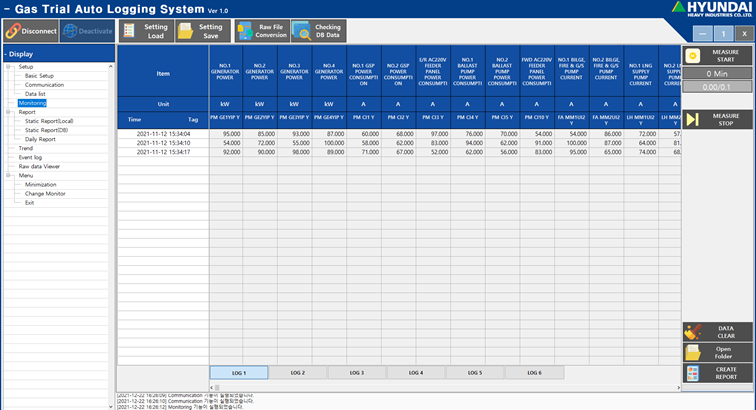Select Static Report(Local) in the tree
This screenshot has width=756, height=410.
pos(49,121)
